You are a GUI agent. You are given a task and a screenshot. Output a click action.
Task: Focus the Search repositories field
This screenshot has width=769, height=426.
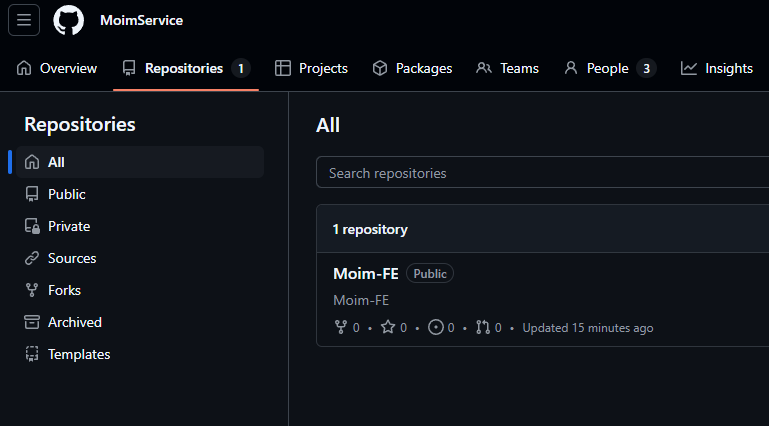click(542, 172)
